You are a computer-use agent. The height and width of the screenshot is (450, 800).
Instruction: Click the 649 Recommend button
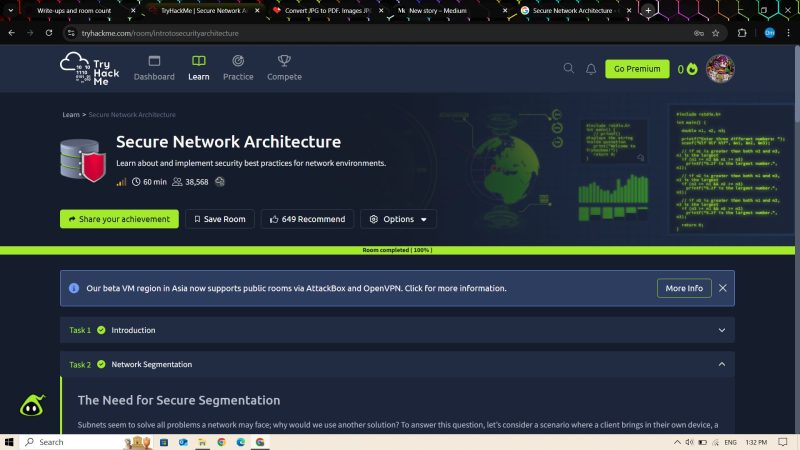pos(307,219)
